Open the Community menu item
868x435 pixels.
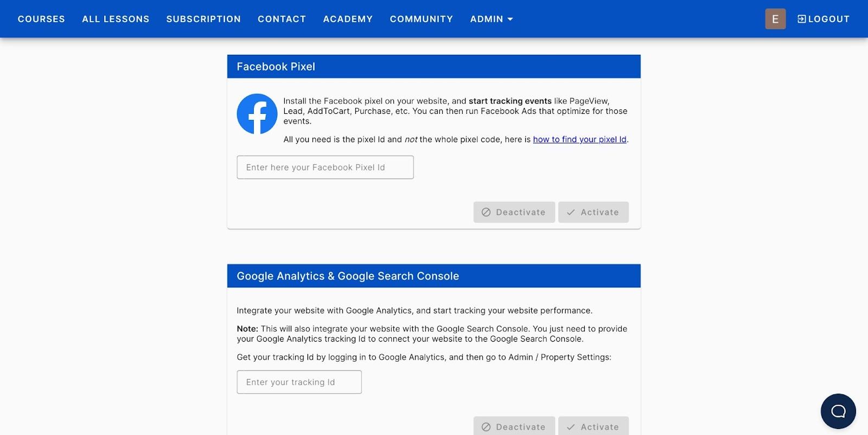(421, 18)
